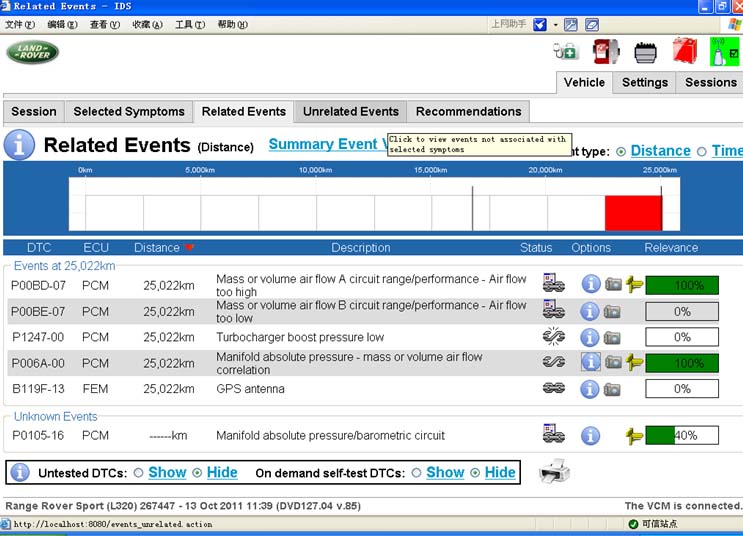Image resolution: width=743 pixels, height=536 pixels.
Task: Click Show link for self-test DTCs
Action: pos(445,472)
